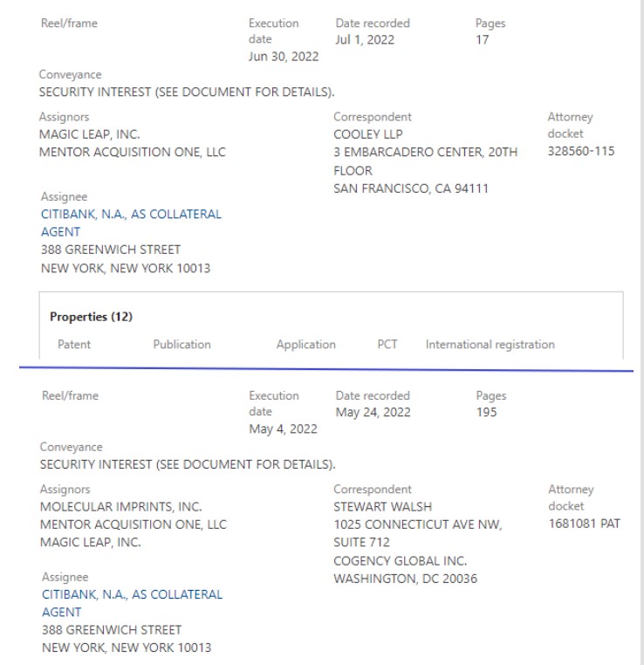This screenshot has width=644, height=665.
Task: Select International registration column header
Action: pos(490,345)
